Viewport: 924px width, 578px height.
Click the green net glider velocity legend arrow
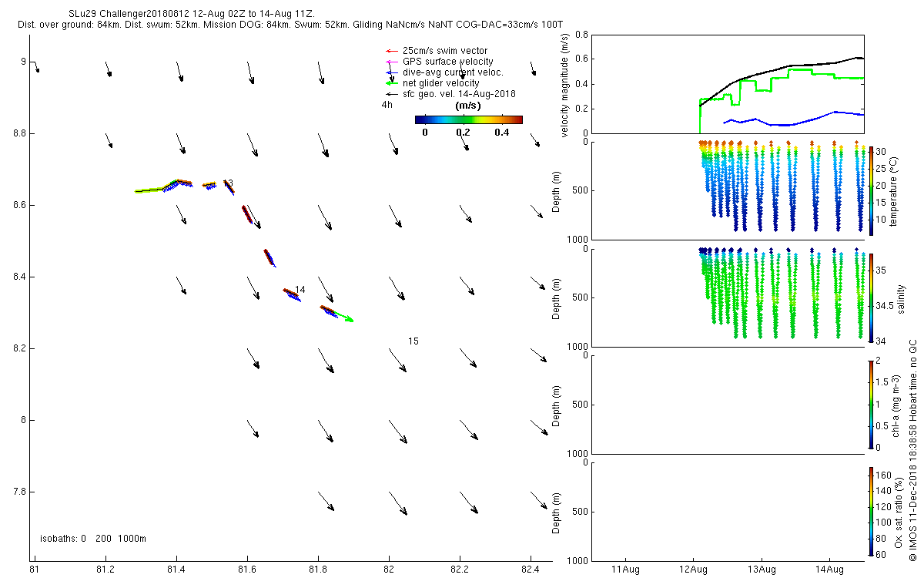point(391,83)
